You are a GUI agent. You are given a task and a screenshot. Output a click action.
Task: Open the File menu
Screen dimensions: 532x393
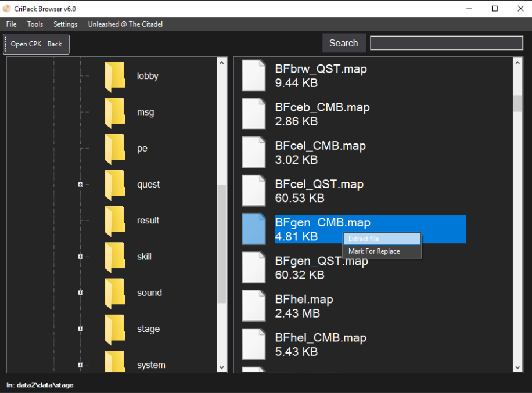click(11, 24)
